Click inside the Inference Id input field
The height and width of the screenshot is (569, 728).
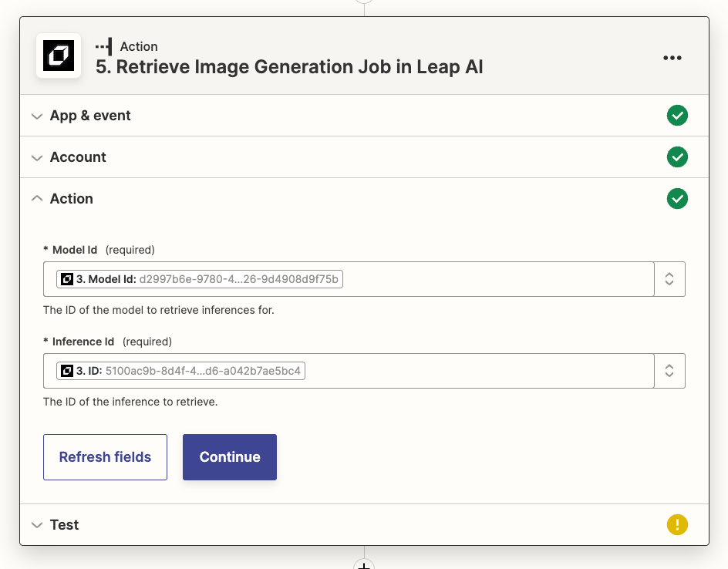(478, 371)
